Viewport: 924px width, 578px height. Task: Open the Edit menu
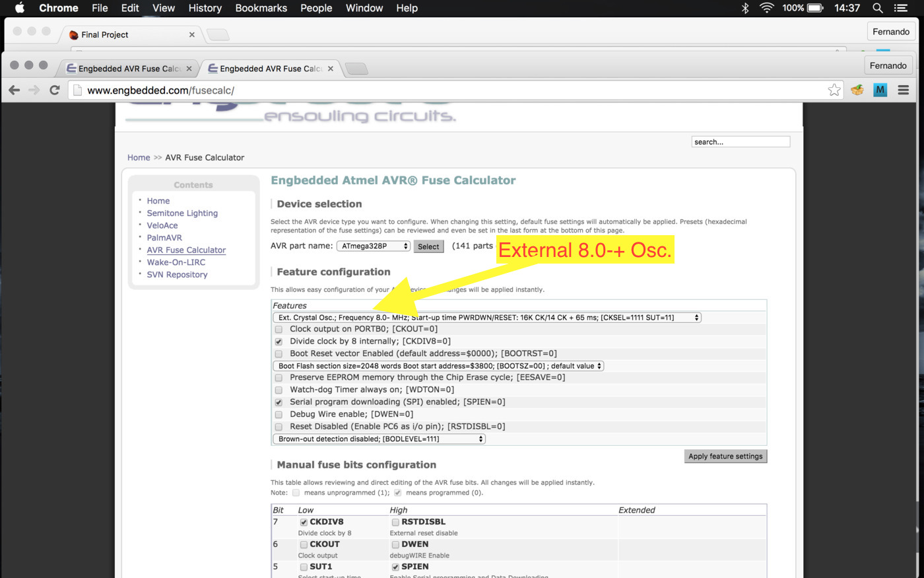tap(130, 8)
